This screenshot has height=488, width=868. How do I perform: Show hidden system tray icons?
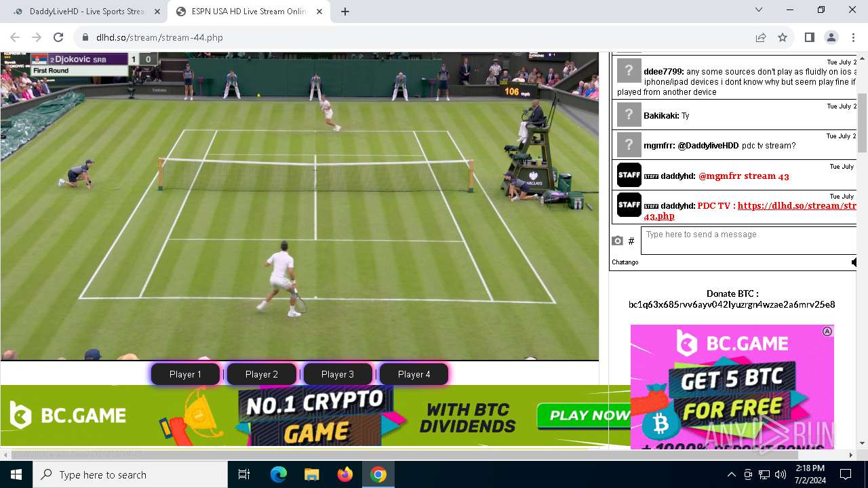pyautogui.click(x=731, y=474)
